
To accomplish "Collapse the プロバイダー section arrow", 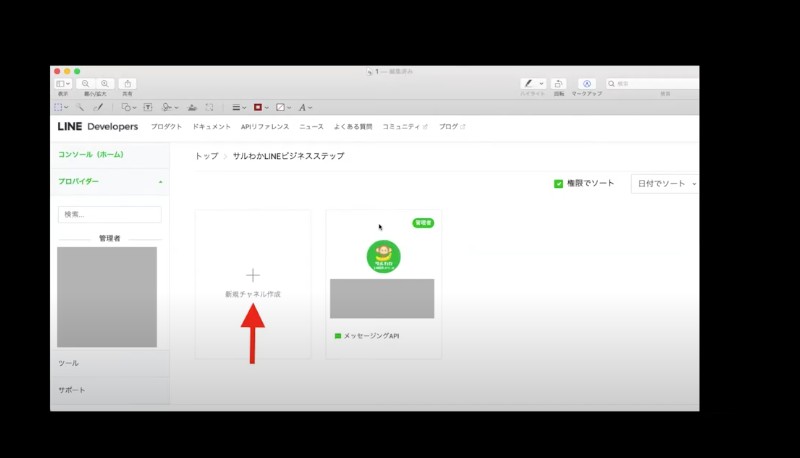I will (160, 182).
